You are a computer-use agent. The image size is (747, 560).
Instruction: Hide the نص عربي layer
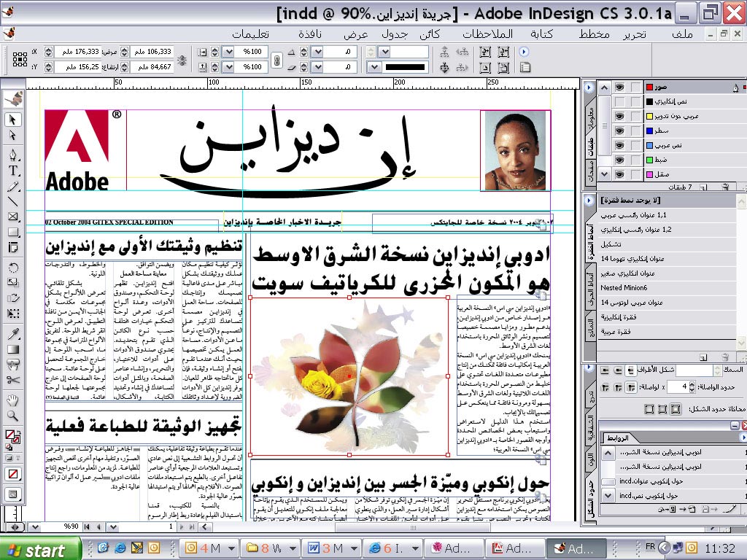[619, 145]
